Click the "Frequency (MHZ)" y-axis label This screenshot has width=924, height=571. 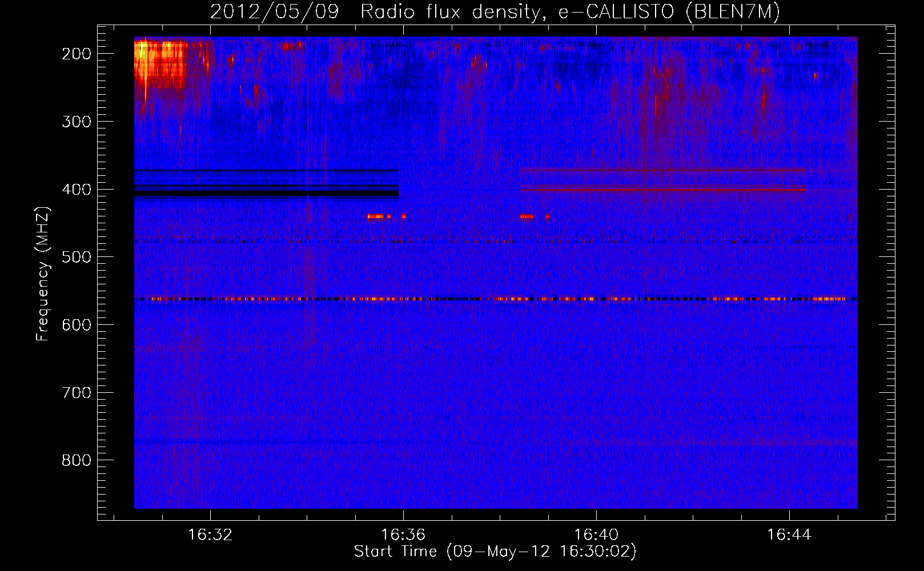point(43,274)
